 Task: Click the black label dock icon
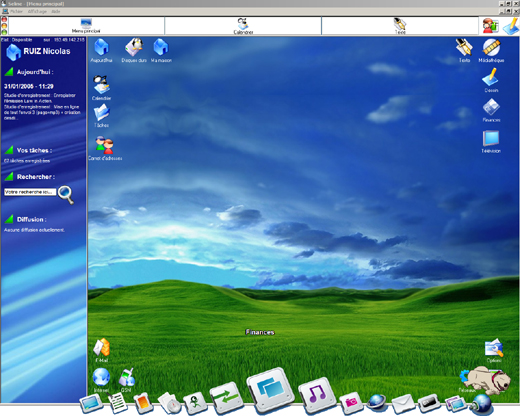point(429,402)
